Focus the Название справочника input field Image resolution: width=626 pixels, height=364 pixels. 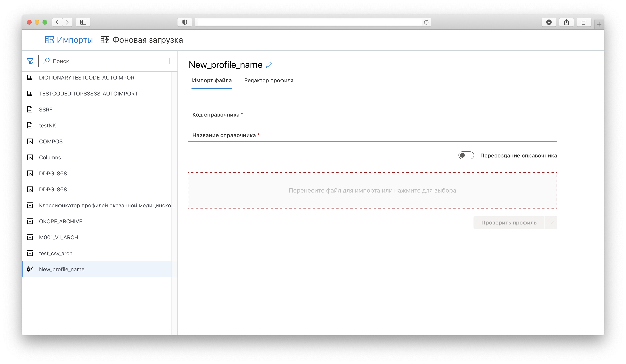point(372,135)
